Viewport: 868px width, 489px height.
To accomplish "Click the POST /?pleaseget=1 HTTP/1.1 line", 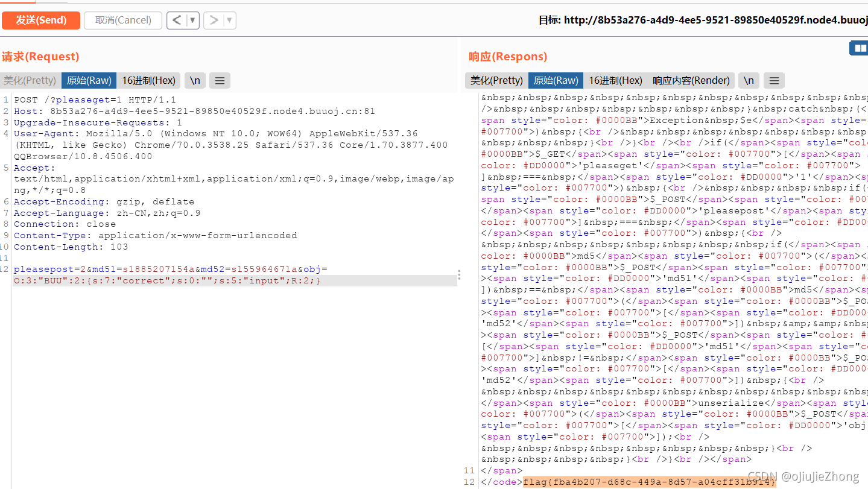I will (95, 99).
